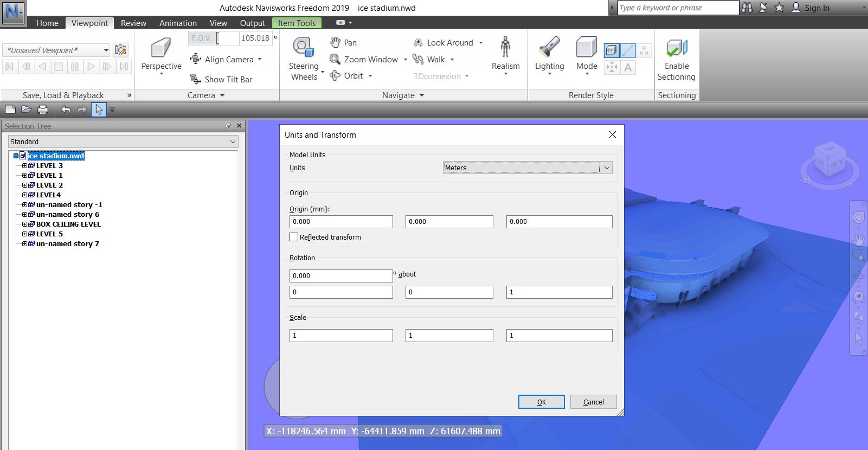Select the un-named story 7 tree item
The height and width of the screenshot is (450, 868).
(x=68, y=243)
